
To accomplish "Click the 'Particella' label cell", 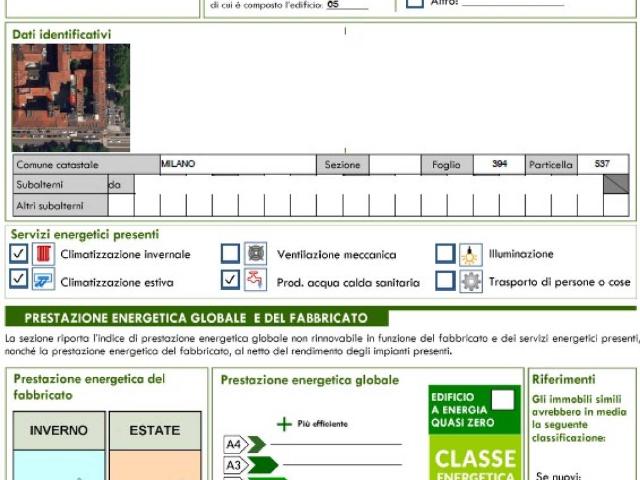I will pyautogui.click(x=551, y=164).
